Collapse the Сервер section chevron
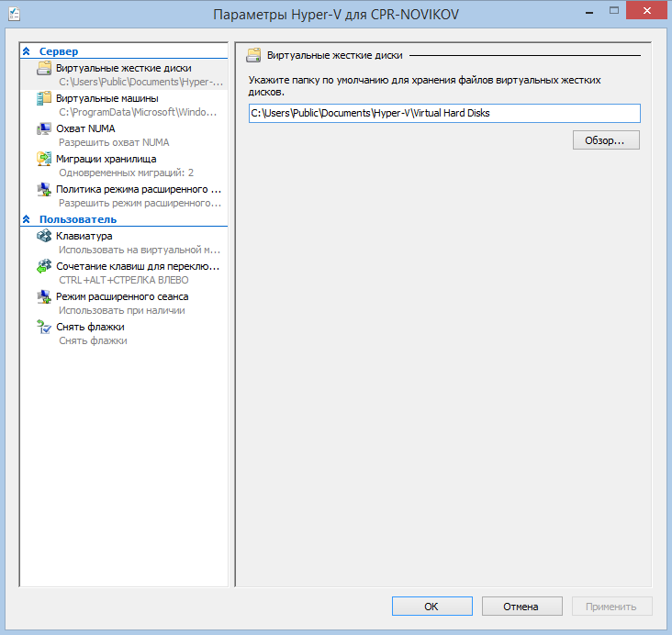This screenshot has height=635, width=672. coord(27,52)
